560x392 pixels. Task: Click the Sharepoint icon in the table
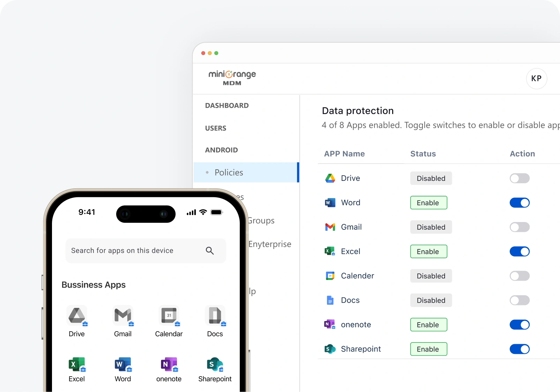coord(330,349)
